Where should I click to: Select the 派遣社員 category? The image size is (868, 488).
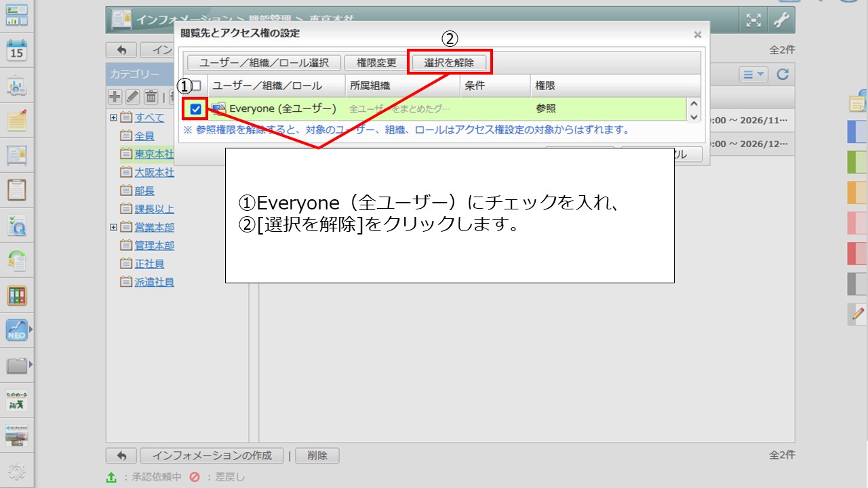tap(155, 282)
